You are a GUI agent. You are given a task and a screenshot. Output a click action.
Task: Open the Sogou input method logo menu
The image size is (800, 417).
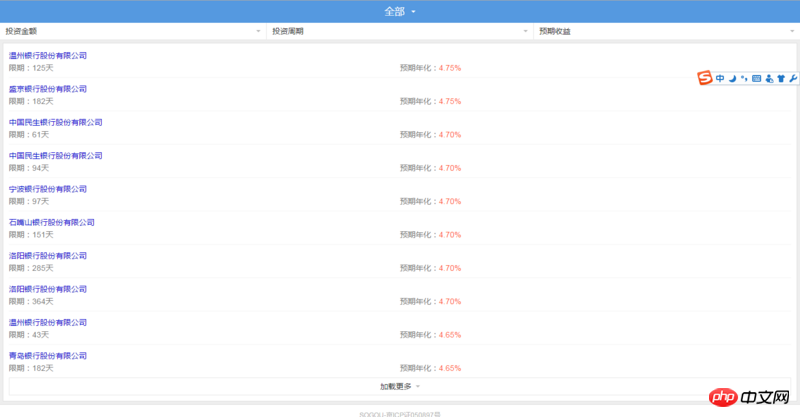point(705,78)
